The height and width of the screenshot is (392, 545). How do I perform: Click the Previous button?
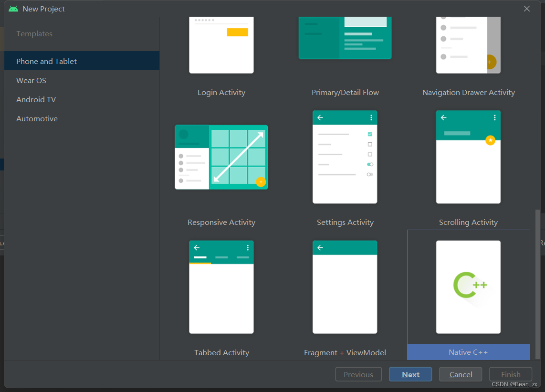(358, 374)
